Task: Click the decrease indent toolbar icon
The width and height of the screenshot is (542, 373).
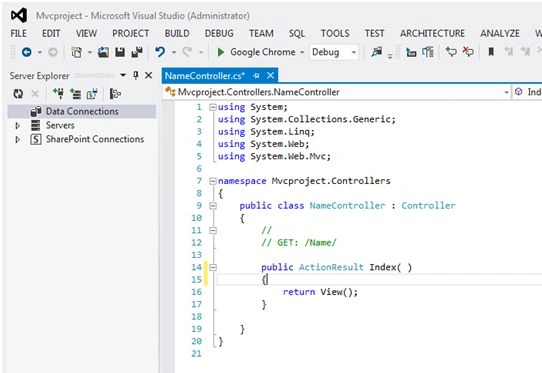Action: pyautogui.click(x=411, y=52)
